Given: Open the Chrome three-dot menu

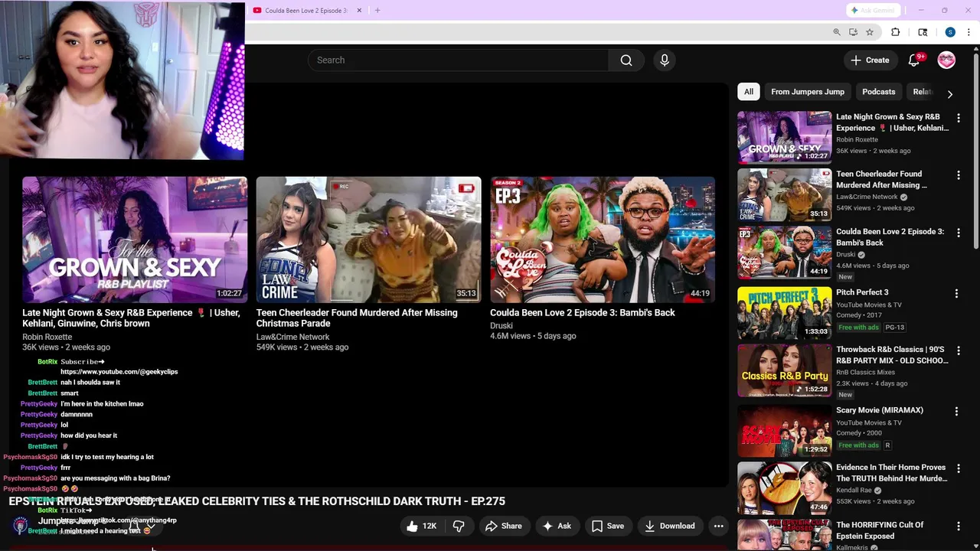Looking at the screenshot, I should (969, 32).
